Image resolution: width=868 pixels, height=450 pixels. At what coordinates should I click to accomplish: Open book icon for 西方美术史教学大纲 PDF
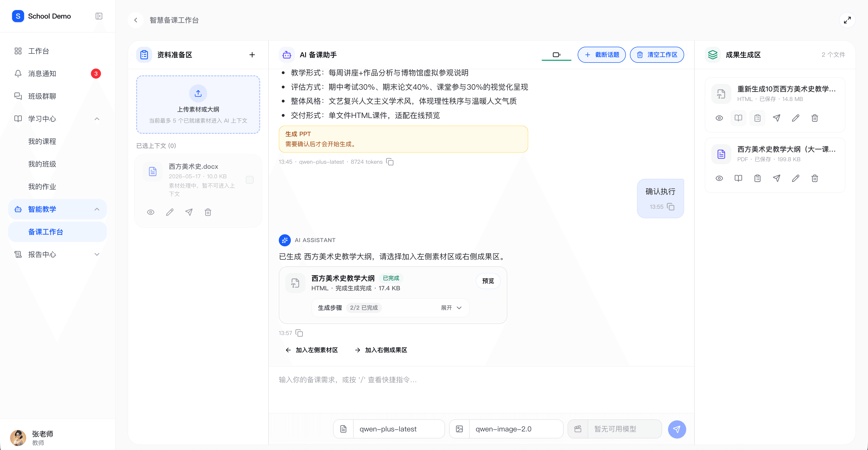(738, 178)
